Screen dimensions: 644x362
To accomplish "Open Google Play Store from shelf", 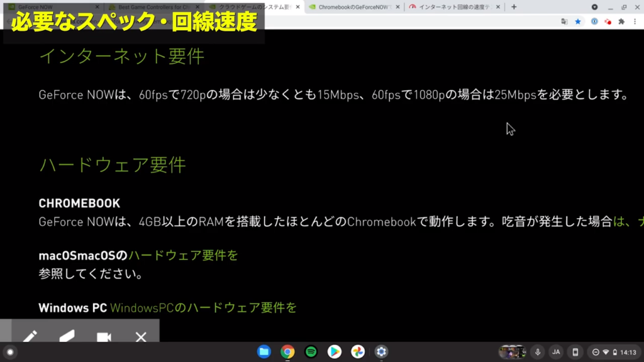I will point(335,352).
